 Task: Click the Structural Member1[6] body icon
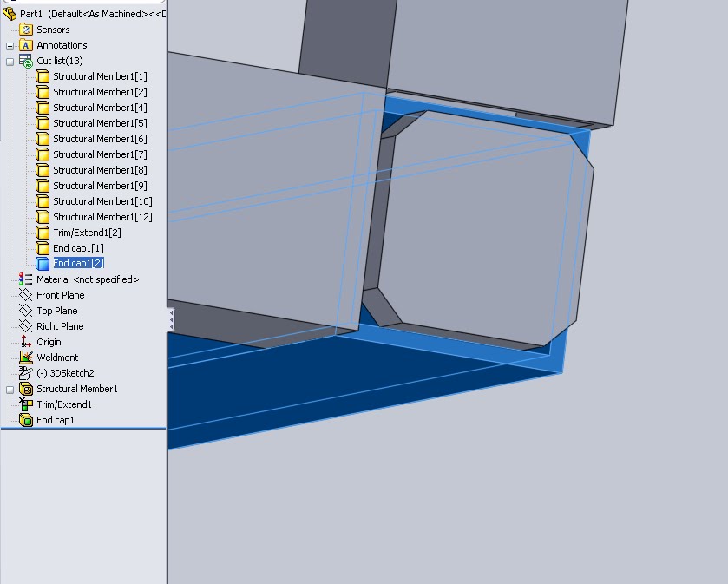click(x=43, y=139)
